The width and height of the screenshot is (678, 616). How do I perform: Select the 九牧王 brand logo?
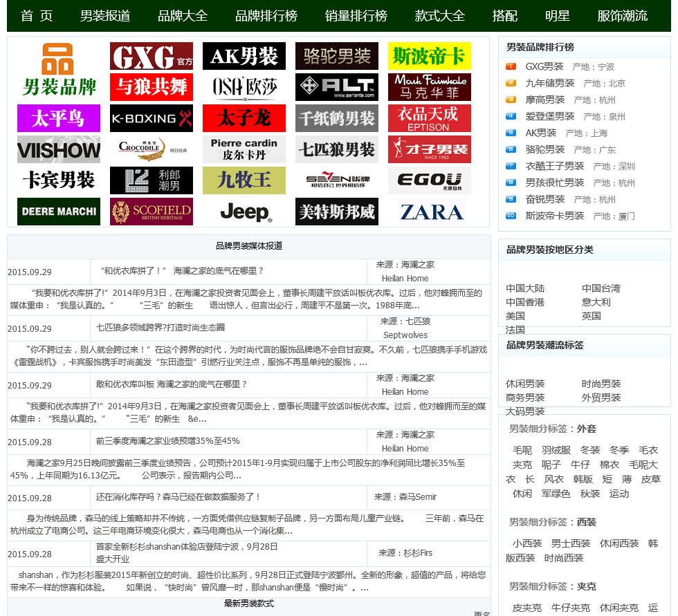(x=244, y=180)
